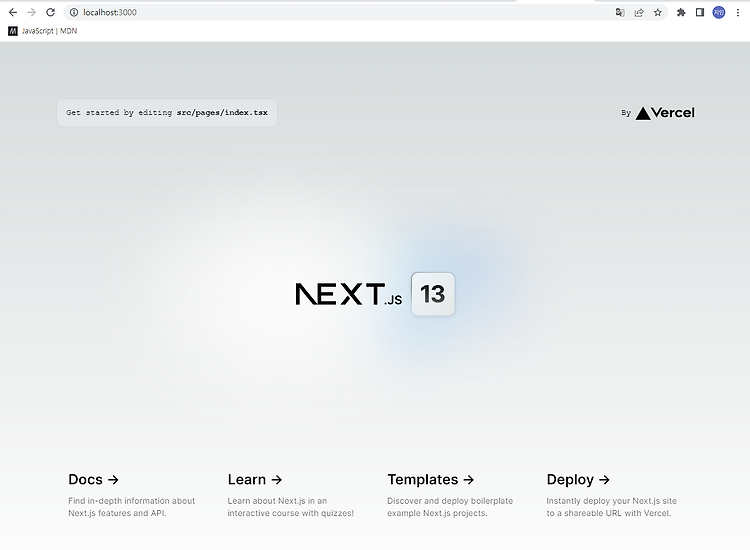Screen dimensions: 750x550
Task: Click the arrow next to Templates
Action: (469, 480)
